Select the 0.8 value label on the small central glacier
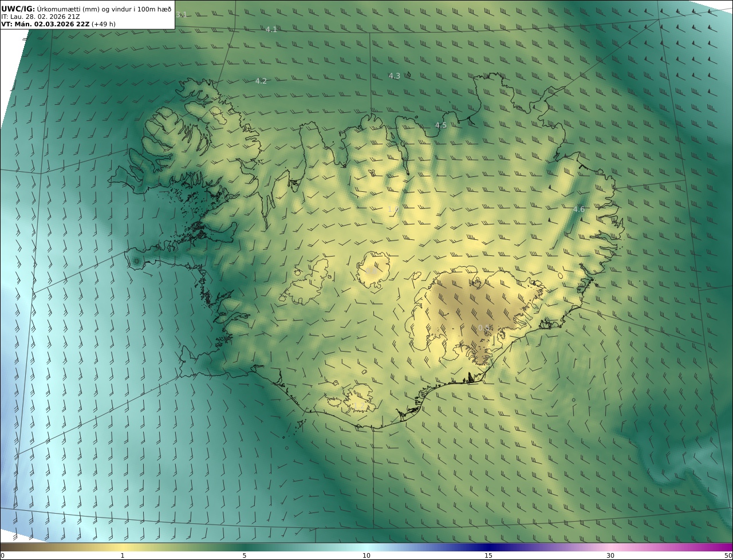This screenshot has height=560, width=733. point(372,271)
